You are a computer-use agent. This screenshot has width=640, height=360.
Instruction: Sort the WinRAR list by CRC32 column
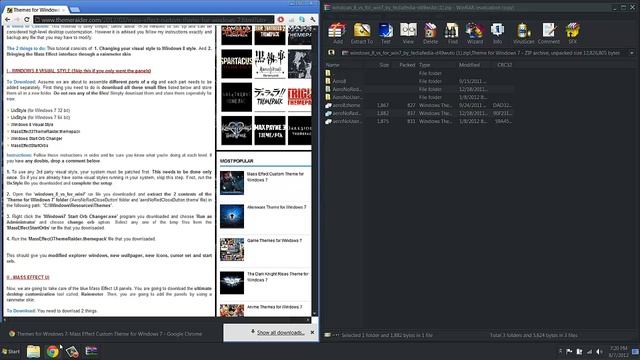coord(504,65)
